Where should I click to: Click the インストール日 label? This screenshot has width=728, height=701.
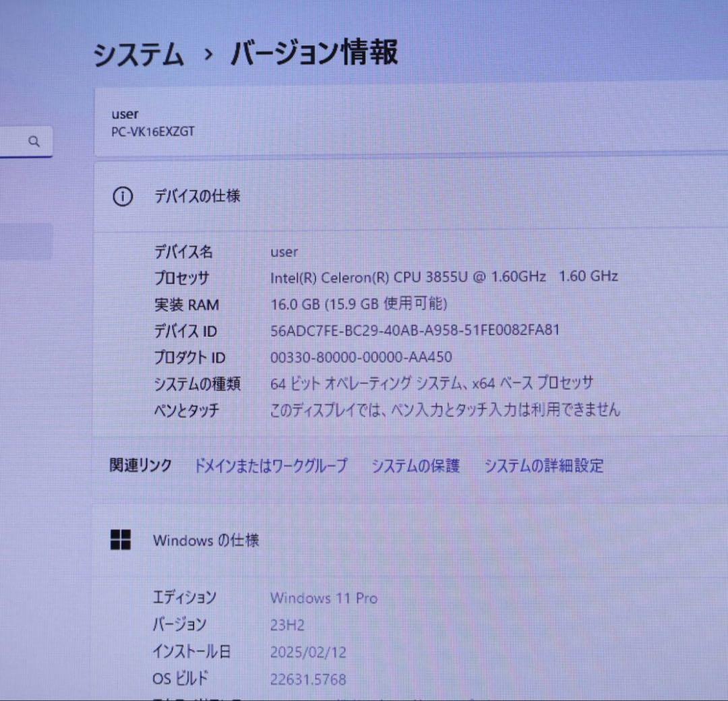click(191, 651)
